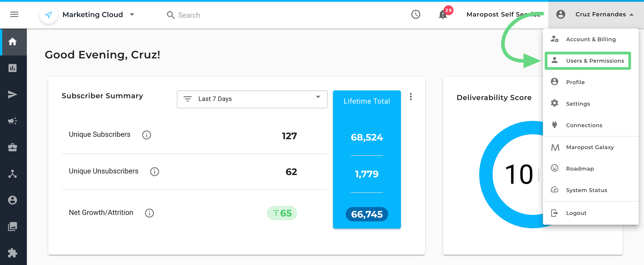Open the Last 7 Days filter dropdown
The image size is (644, 265).
tap(252, 99)
